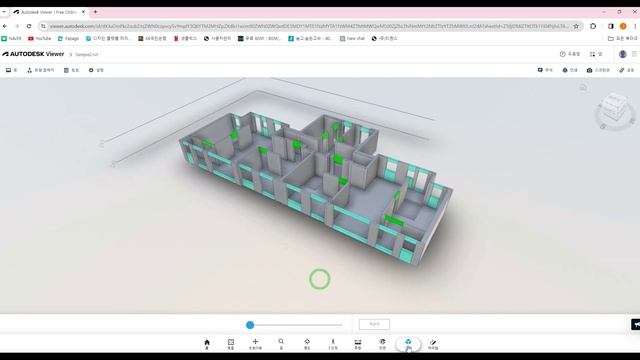Open the all bookmarks folder
The width and height of the screenshot is (640, 360).
pyautogui.click(x=622, y=38)
